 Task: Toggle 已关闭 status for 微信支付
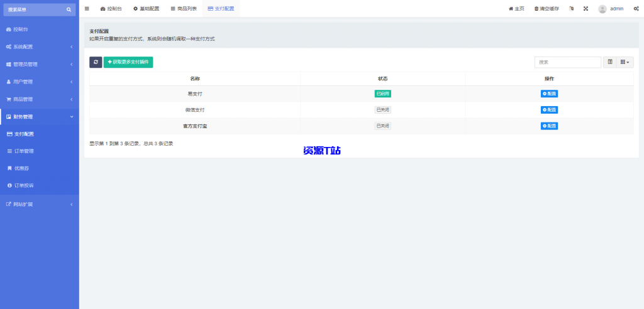coord(383,109)
